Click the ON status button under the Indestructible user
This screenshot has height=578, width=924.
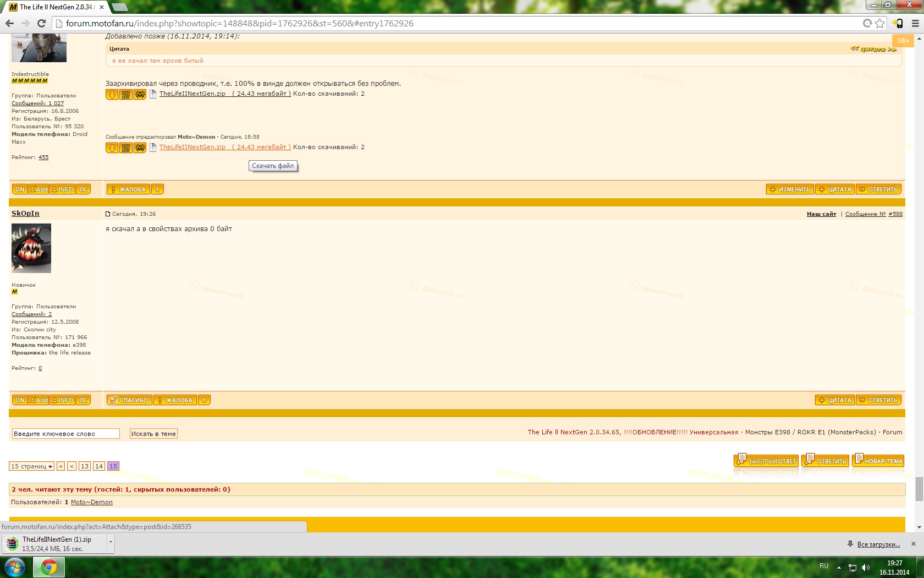pos(20,189)
